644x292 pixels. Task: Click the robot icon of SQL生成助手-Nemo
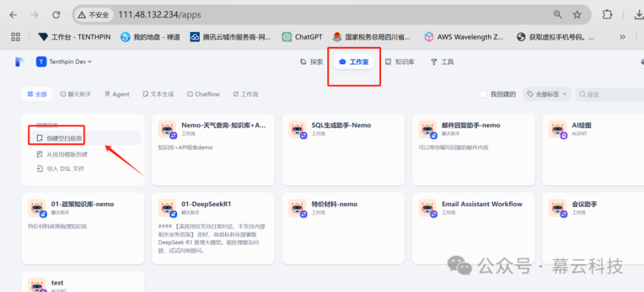pos(297,129)
